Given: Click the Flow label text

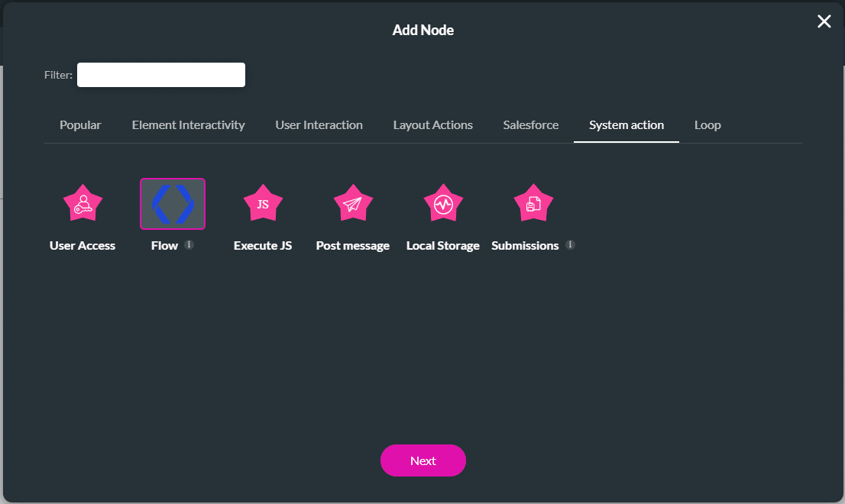Looking at the screenshot, I should point(163,245).
